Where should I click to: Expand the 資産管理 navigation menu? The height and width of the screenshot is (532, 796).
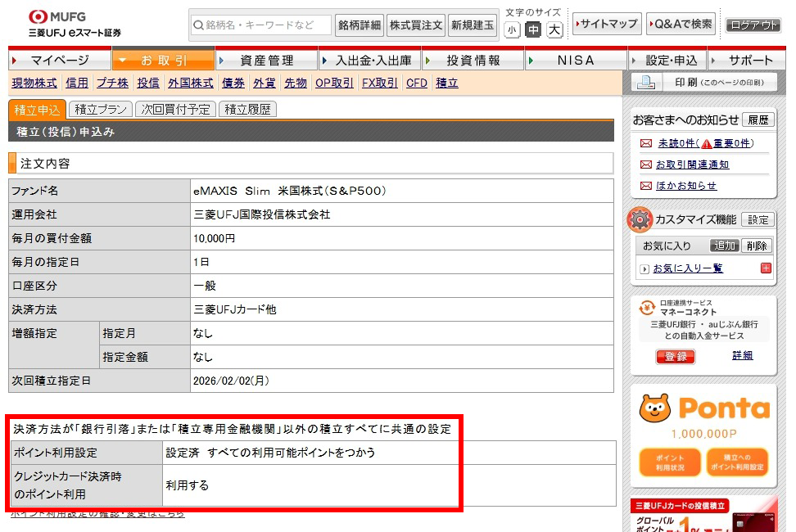tap(266, 61)
